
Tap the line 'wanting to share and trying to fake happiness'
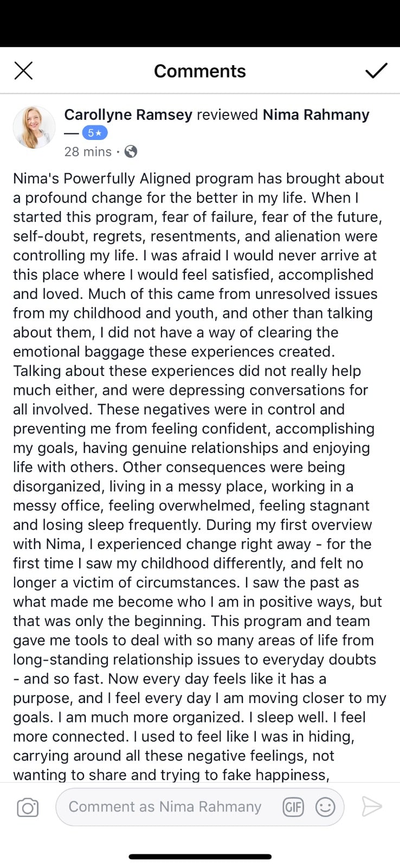coord(171,775)
